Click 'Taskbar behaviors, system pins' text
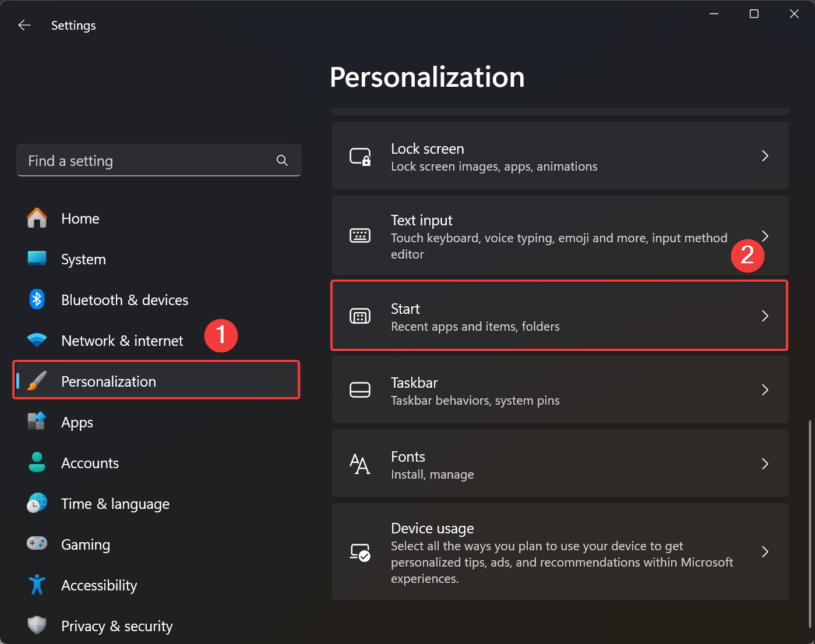Viewport: 815px width, 644px height. click(x=475, y=401)
